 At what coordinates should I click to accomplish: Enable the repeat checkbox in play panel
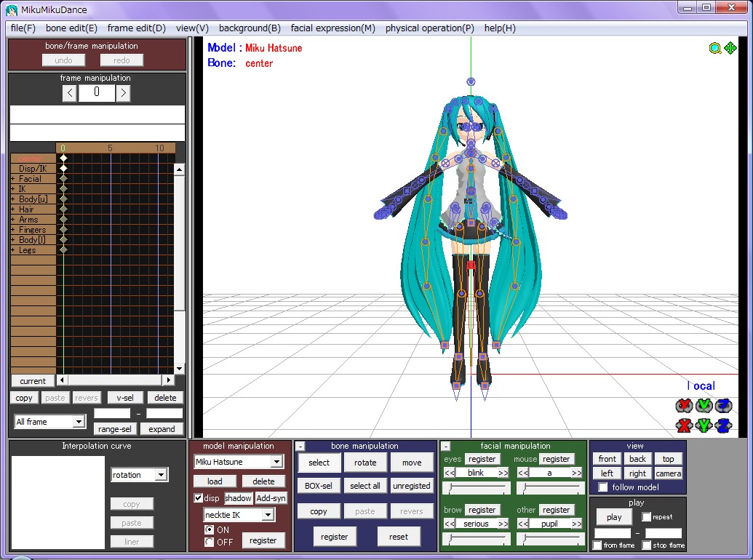click(646, 517)
